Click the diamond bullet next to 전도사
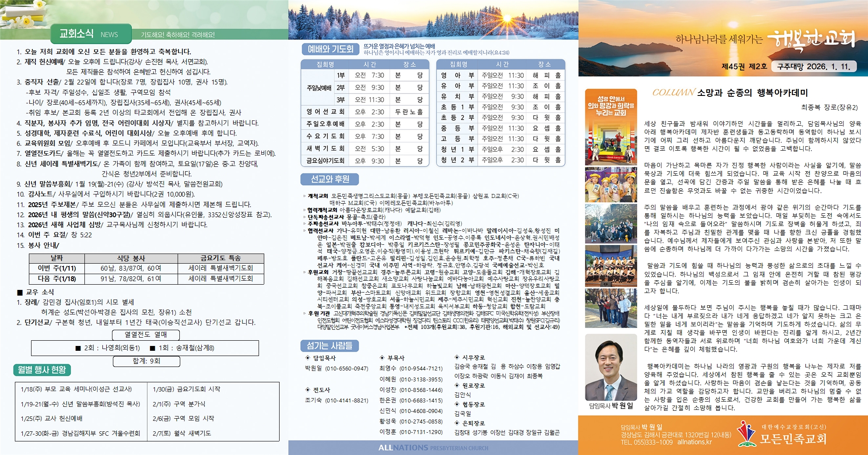This screenshot has width=868, height=455. coord(308,390)
